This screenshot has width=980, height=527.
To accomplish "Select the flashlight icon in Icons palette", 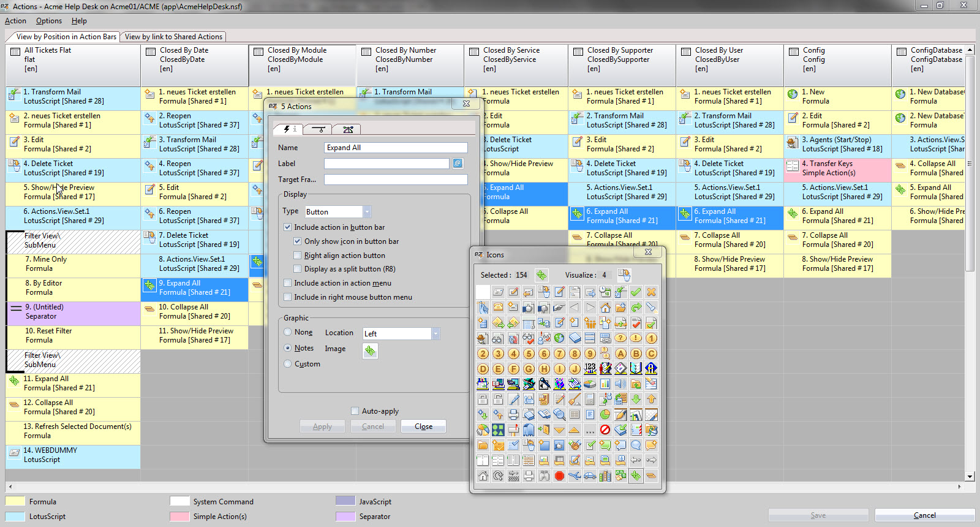I will tap(652, 307).
